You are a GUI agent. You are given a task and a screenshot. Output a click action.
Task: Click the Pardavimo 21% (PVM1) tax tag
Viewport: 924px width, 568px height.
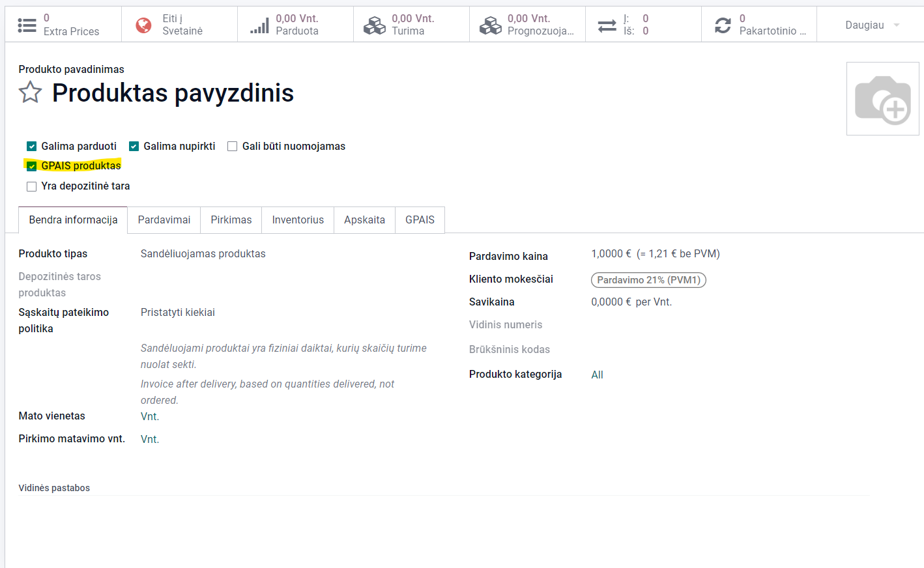pos(648,280)
